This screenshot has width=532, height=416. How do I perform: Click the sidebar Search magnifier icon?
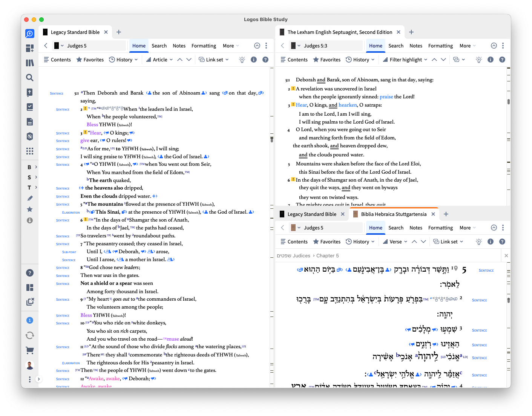tap(30, 78)
